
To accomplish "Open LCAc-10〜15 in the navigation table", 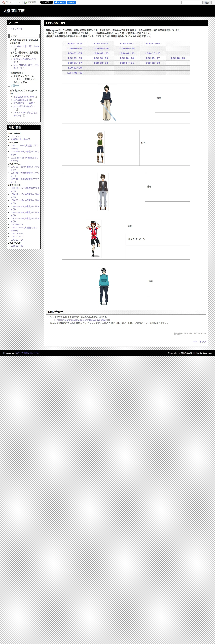I will 153,53.
